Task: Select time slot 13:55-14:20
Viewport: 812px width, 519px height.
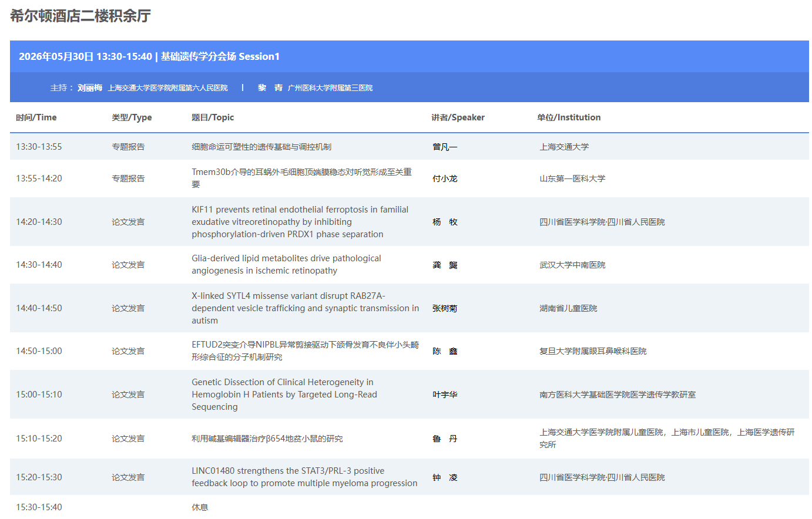Action: pos(39,178)
